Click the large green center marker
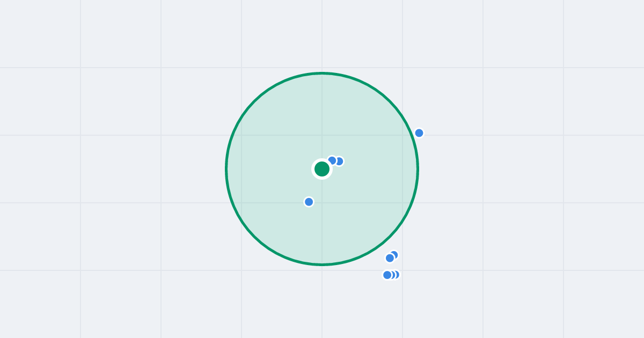The image size is (644, 338). (x=322, y=169)
